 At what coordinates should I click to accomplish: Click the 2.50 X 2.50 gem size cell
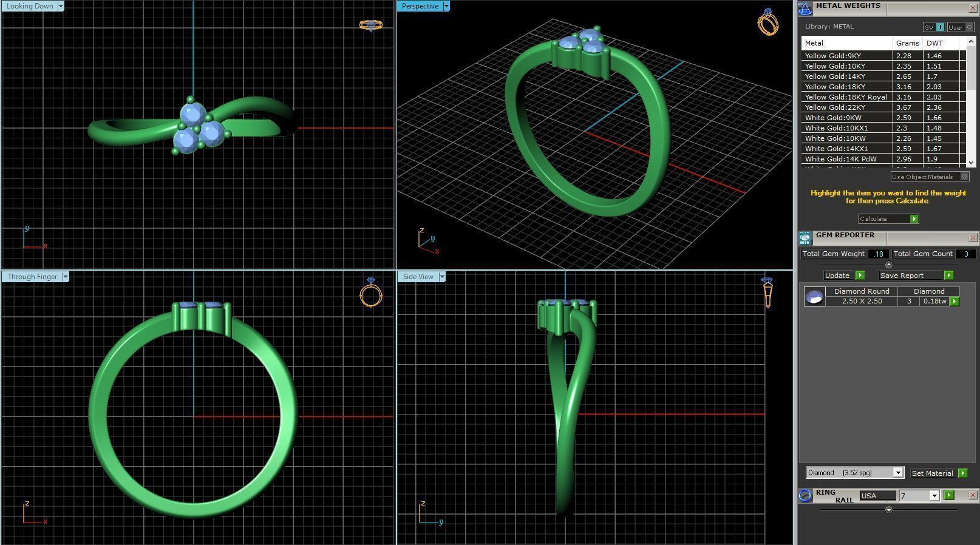pyautogui.click(x=862, y=301)
